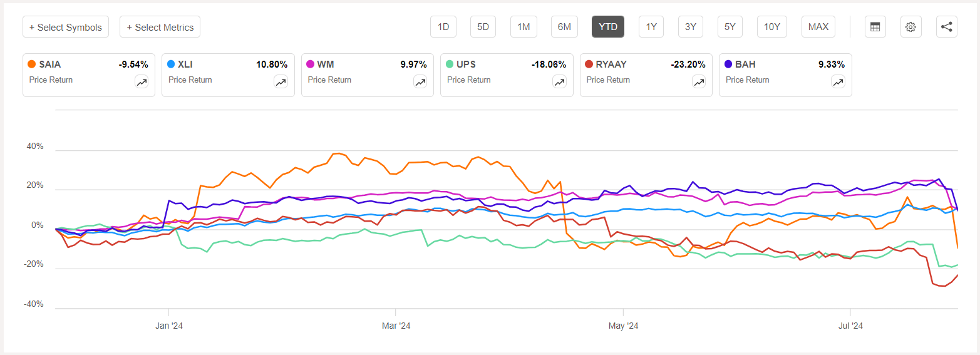Open the Select Metrics picker
The image size is (980, 355).
(x=160, y=27)
